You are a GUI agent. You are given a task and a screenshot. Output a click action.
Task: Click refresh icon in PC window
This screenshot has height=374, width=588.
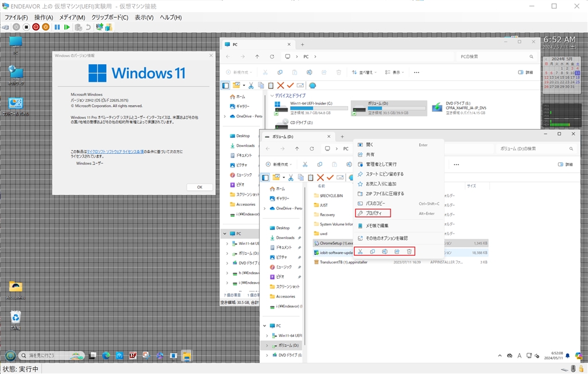click(272, 57)
